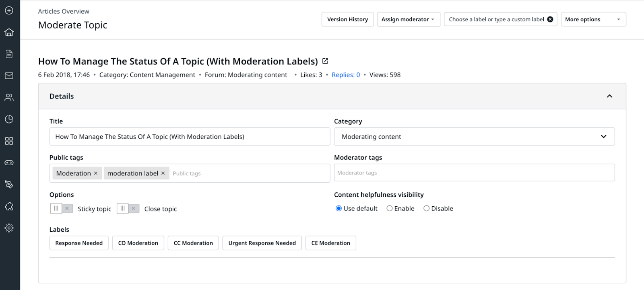Click the Content helpfulness visibility label

click(x=379, y=195)
